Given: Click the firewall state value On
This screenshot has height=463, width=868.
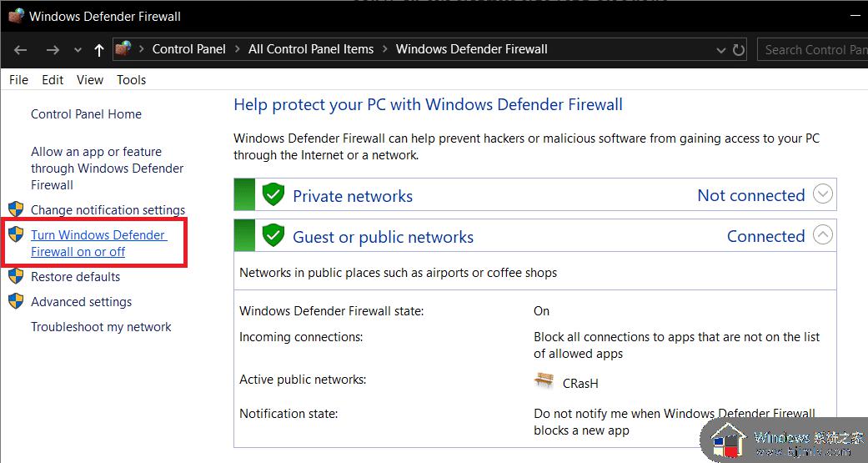Looking at the screenshot, I should tap(541, 311).
